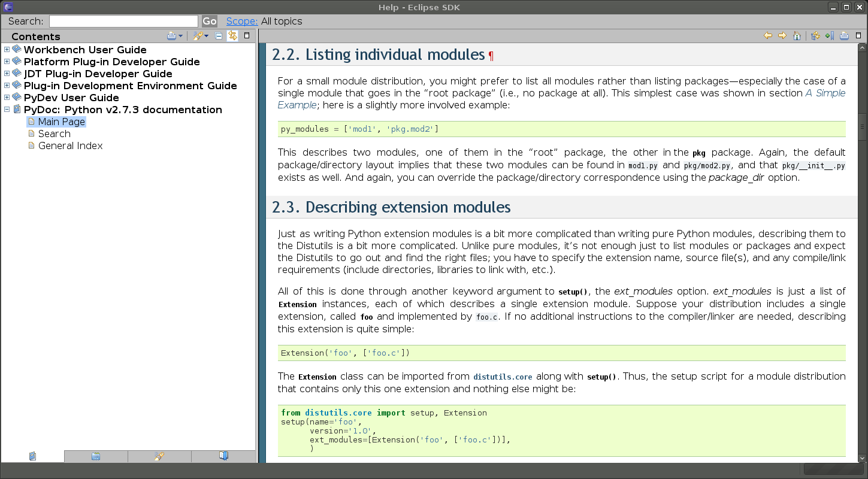Click the Platform Plug-in Developer Guide book icon
868x479 pixels.
pyautogui.click(x=17, y=61)
